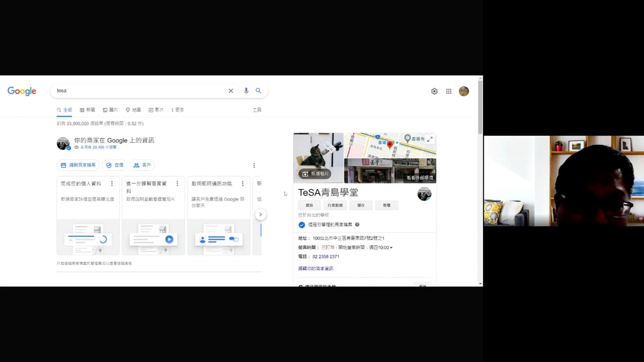Open Google settings gear icon
Viewport: 644px width, 362px height.
coord(434,91)
